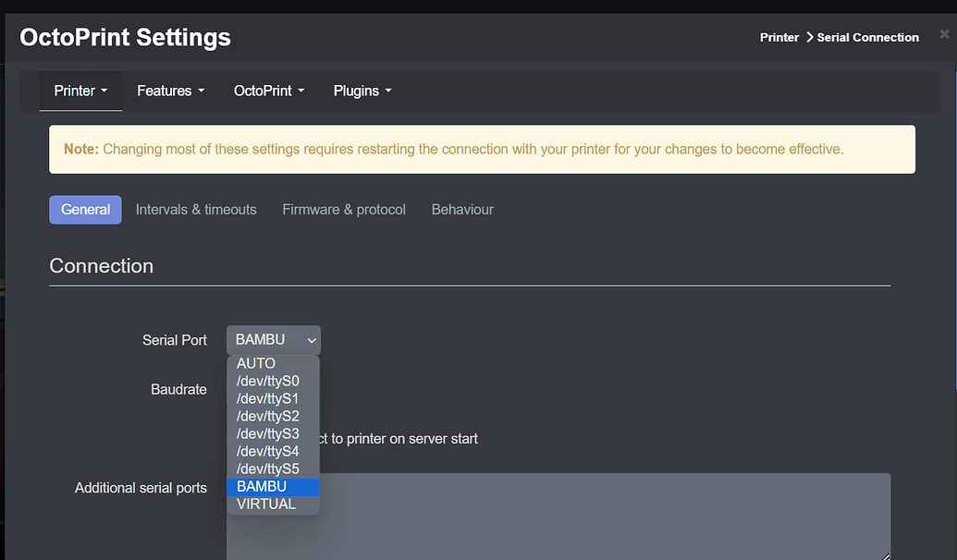Click the Serial Connection breadcrumb text
The width and height of the screenshot is (957, 560).
867,38
